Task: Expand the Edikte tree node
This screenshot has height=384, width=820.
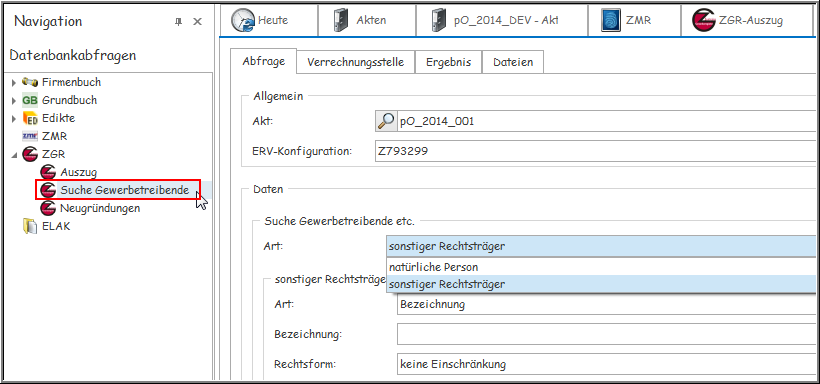Action: [x=14, y=119]
